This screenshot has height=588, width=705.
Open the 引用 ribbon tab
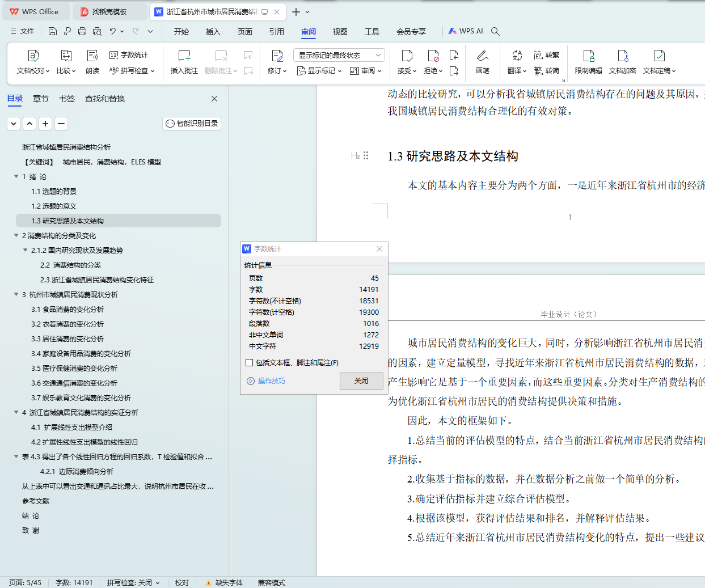click(277, 32)
